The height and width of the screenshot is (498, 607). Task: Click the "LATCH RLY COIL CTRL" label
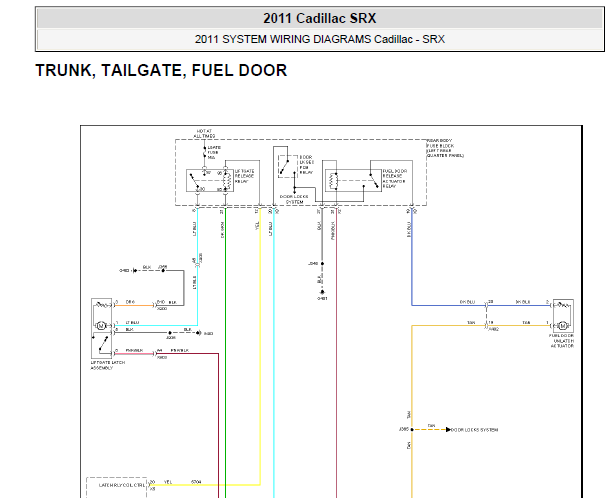tap(122, 485)
